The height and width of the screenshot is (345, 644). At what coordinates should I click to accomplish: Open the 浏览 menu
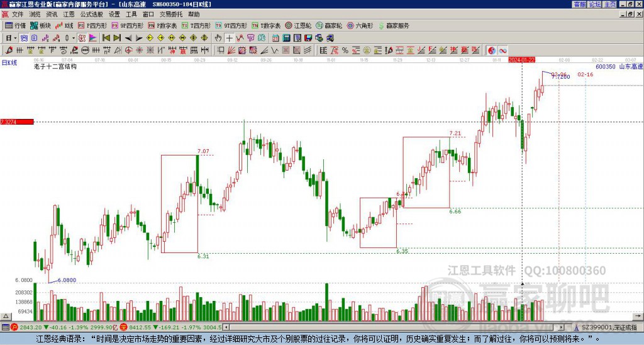click(x=35, y=14)
